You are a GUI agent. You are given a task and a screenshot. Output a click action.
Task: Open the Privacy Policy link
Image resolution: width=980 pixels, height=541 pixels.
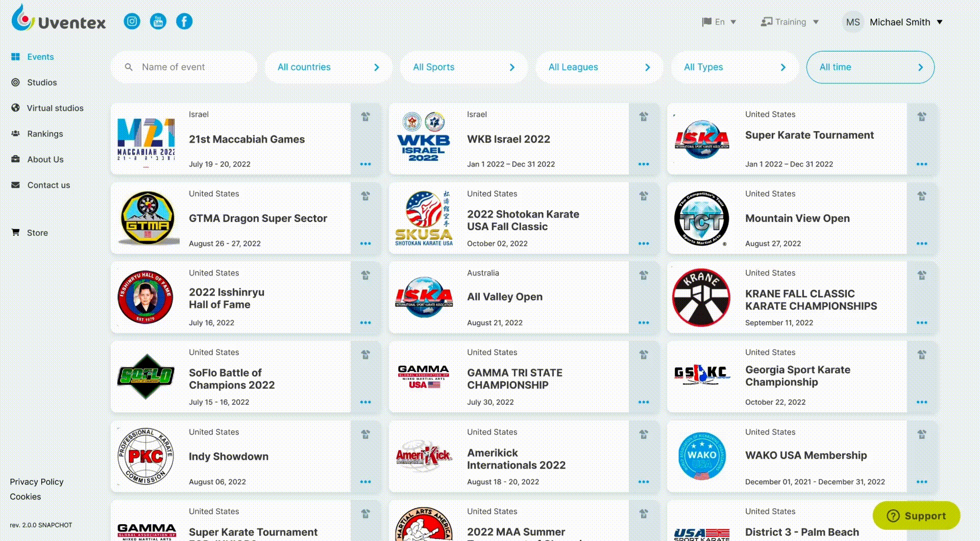pos(37,482)
